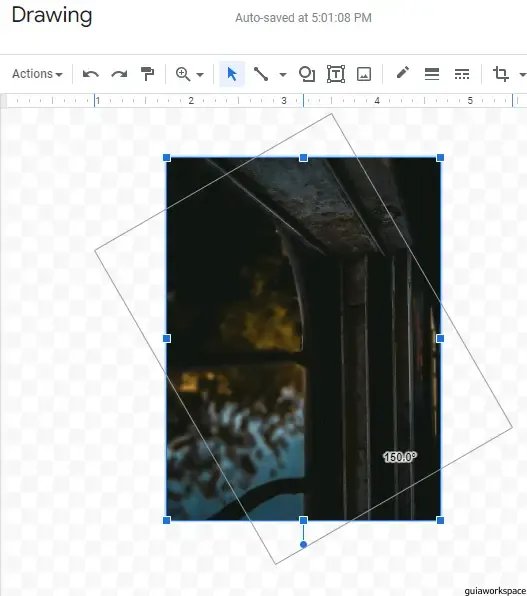This screenshot has height=596, width=527.
Task: Click the top-left resize handle of the image
Action: coord(167,157)
